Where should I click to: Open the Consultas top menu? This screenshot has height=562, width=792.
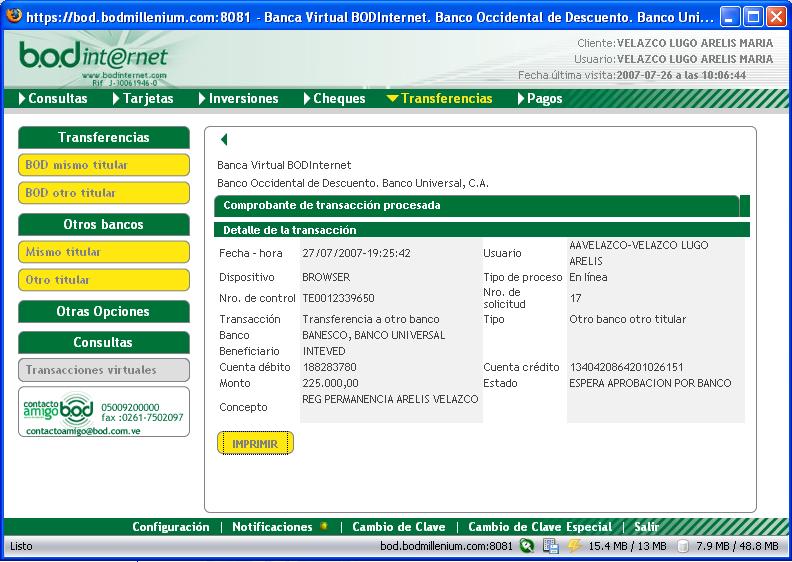[53, 98]
